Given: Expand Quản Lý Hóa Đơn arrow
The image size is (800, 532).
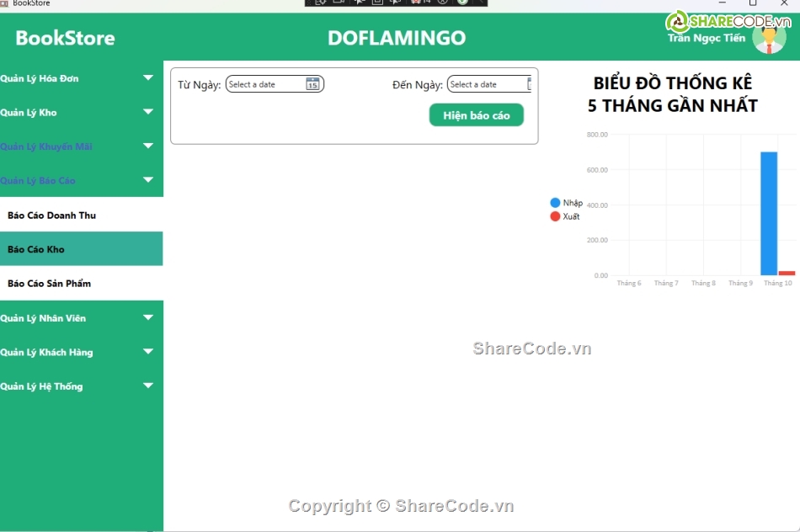Looking at the screenshot, I should click(148, 78).
